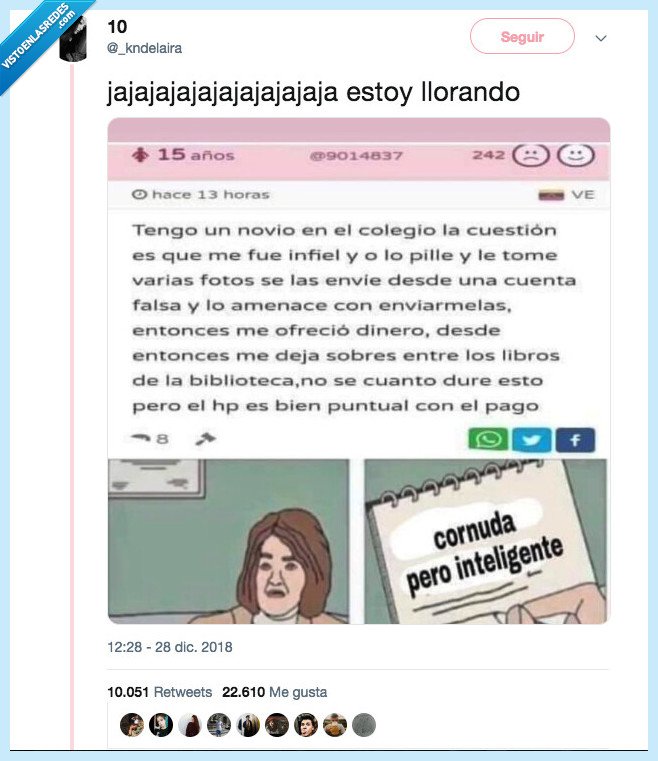Click the pin icon below the confession text
This screenshot has width=658, height=761.
[205, 439]
